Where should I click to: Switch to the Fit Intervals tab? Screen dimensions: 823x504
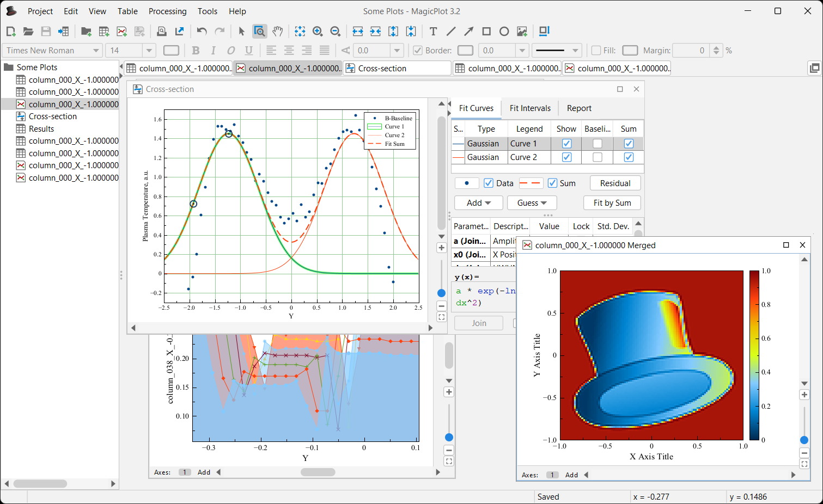(530, 108)
